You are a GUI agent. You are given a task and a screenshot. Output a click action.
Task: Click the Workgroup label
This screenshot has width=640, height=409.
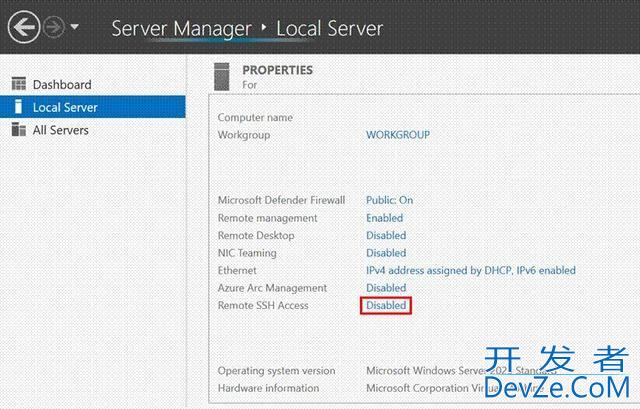pos(244,135)
